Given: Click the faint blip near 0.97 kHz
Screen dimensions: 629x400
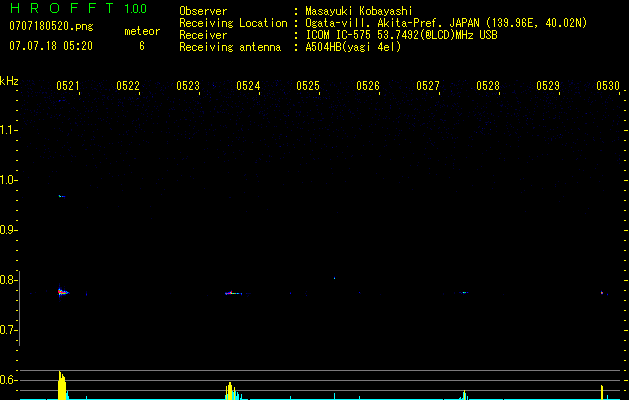Looking at the screenshot, I should pos(62,196).
